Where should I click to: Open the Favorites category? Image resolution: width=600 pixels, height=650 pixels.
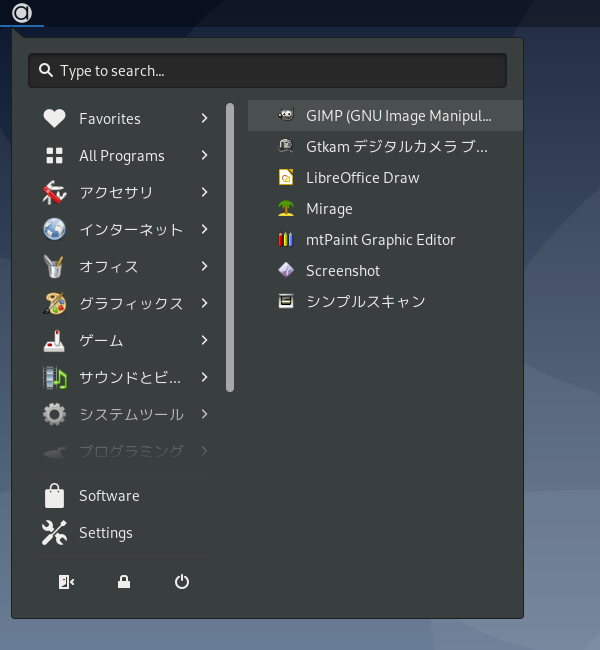pos(126,119)
